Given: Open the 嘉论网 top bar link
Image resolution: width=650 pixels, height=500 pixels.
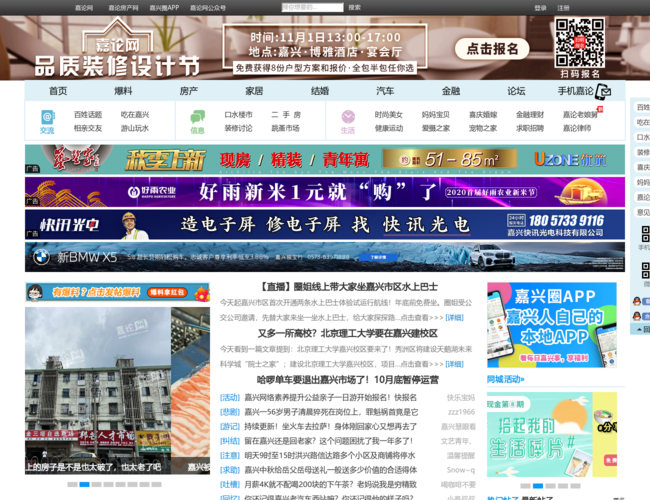Looking at the screenshot, I should click(x=84, y=8).
